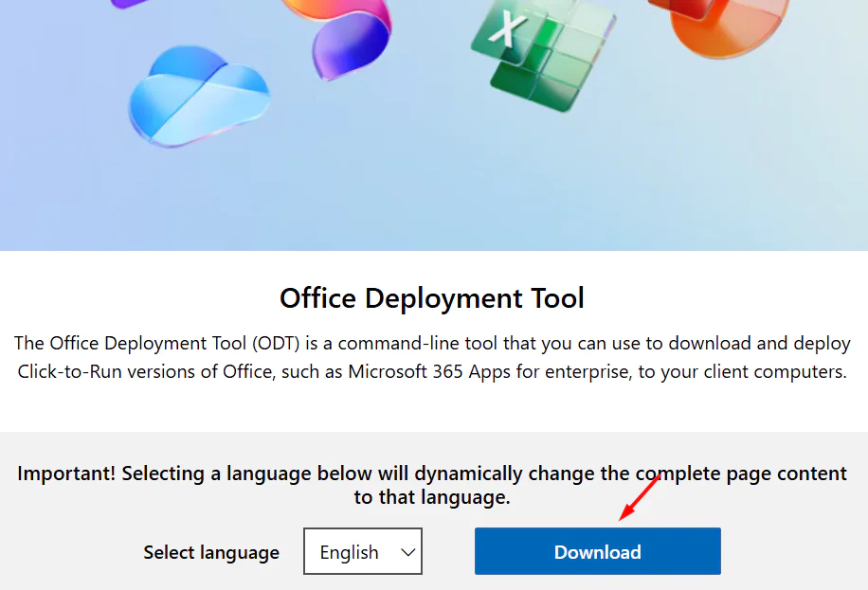Open the Select language dropdown

click(363, 551)
